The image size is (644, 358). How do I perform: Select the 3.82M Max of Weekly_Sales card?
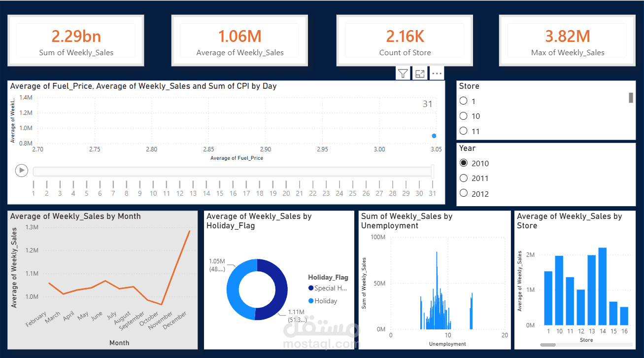(568, 40)
